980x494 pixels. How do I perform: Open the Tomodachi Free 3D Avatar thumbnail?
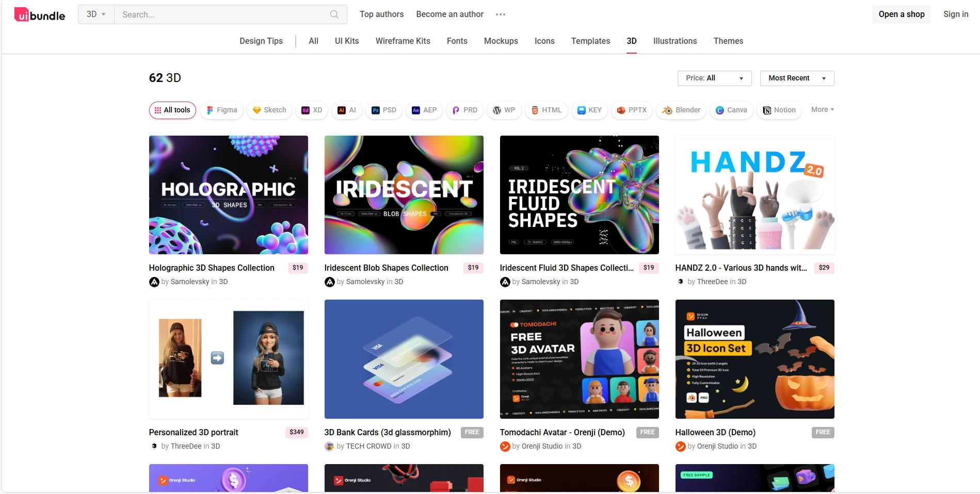pos(580,359)
